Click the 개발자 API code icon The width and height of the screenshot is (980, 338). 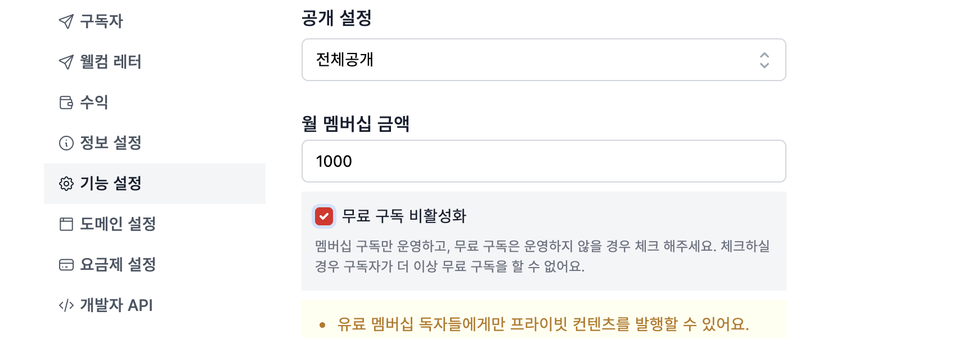(66, 305)
